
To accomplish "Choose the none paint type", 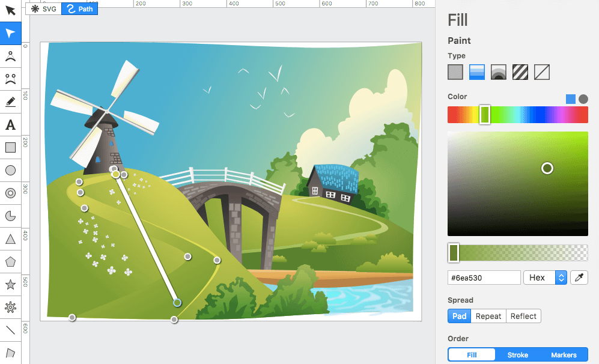I will click(x=541, y=71).
